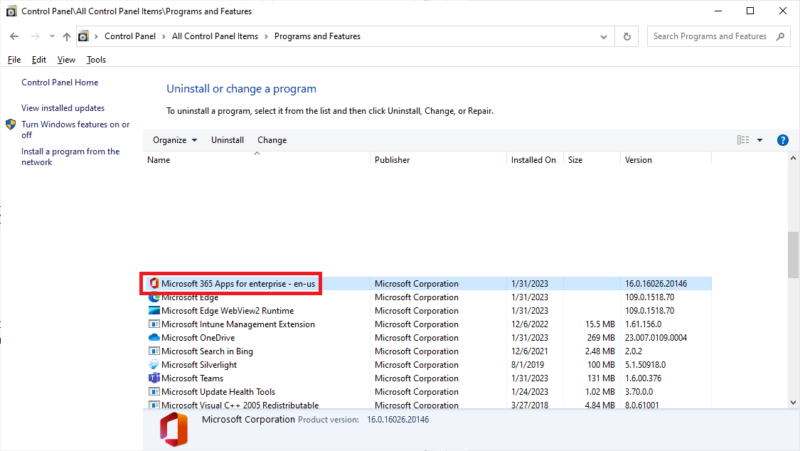800x451 pixels.
Task: Click the change view icon
Action: (743, 140)
